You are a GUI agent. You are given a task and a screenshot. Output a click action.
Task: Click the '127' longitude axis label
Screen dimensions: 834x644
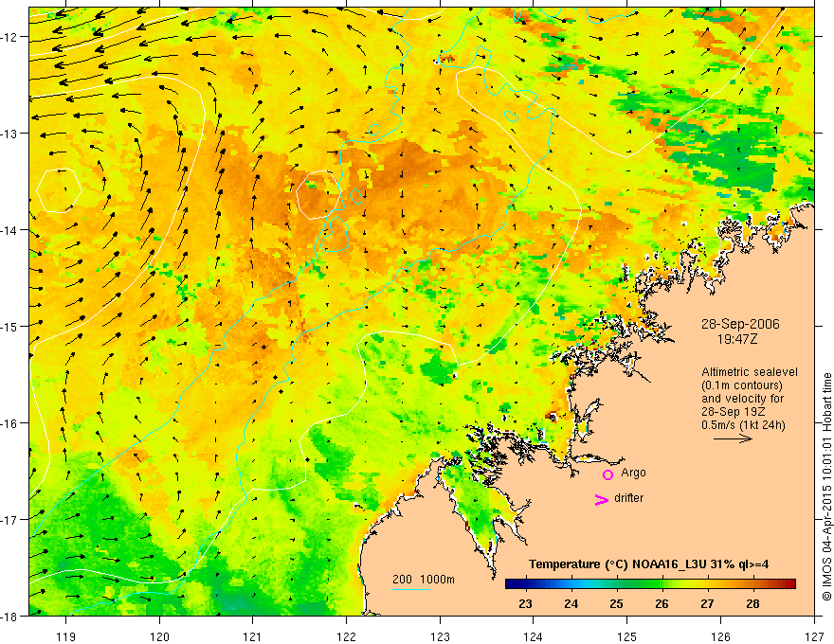click(814, 636)
